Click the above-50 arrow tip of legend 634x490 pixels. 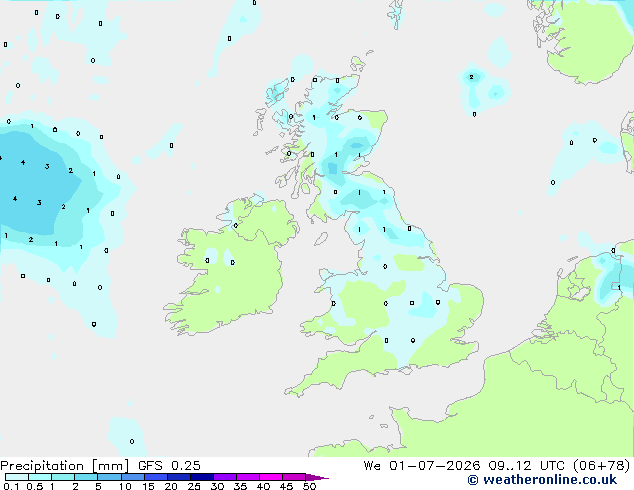pyautogui.click(x=317, y=477)
